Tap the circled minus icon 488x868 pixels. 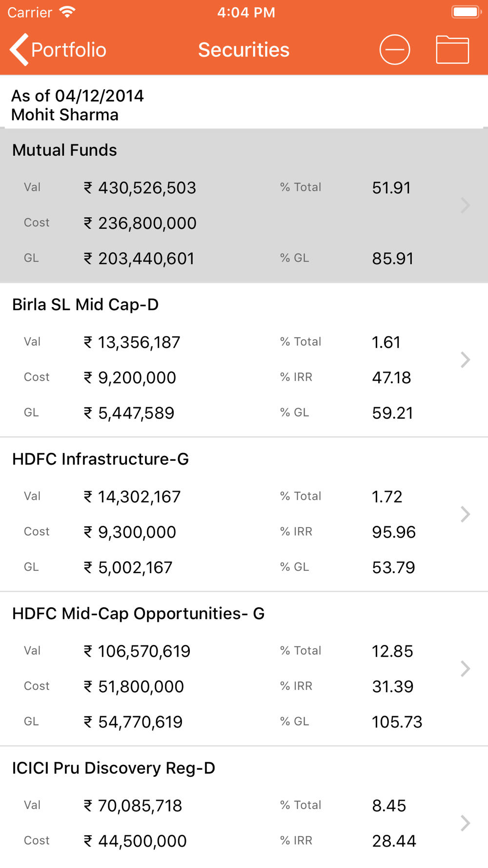(394, 49)
